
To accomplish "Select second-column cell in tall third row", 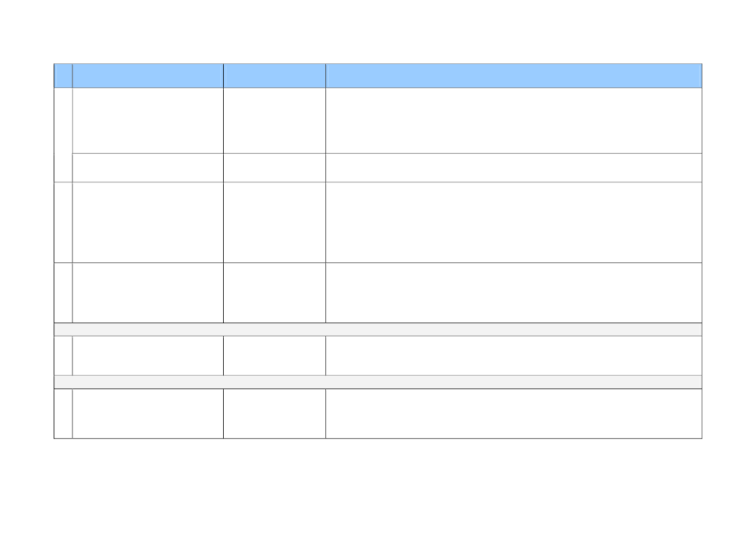I will click(148, 222).
